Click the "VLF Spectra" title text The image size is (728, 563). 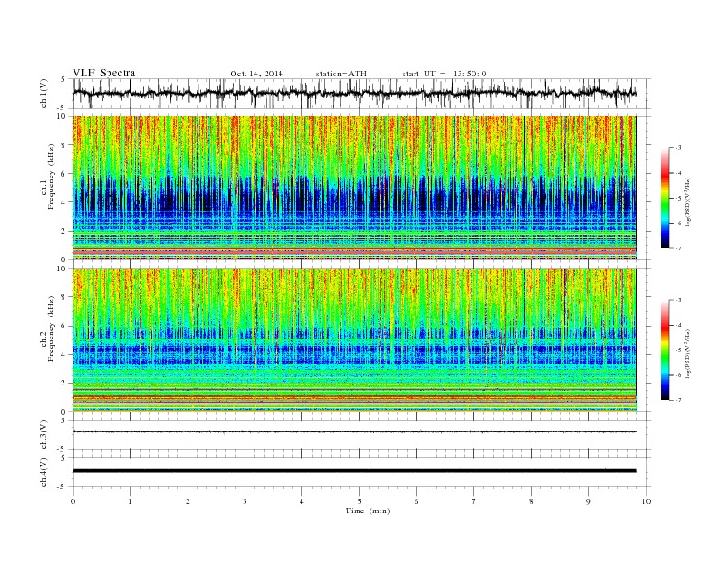[x=104, y=73]
